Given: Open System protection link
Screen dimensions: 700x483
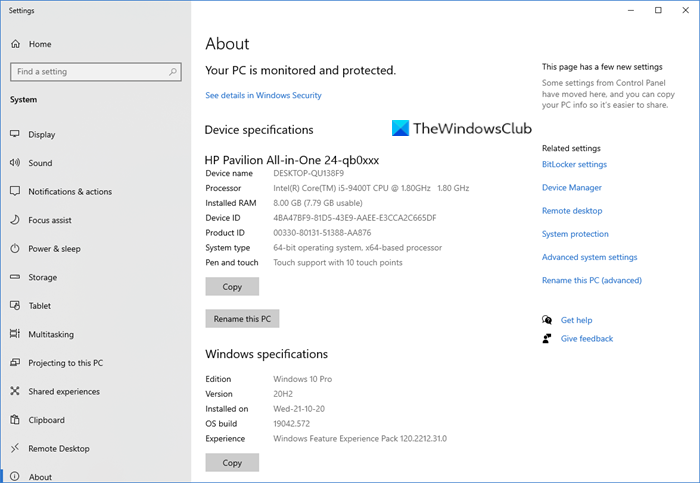Looking at the screenshot, I should tap(575, 234).
